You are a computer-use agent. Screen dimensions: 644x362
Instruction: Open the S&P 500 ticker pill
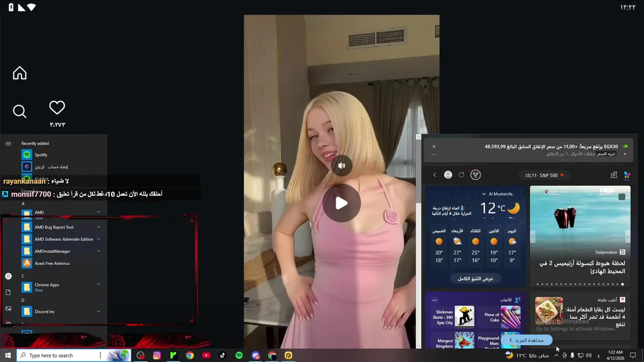(544, 175)
